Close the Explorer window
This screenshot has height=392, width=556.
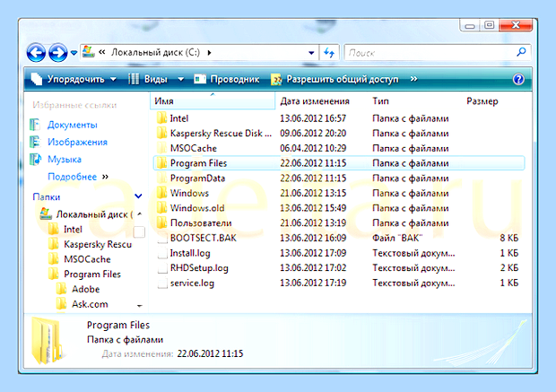[x=516, y=25]
